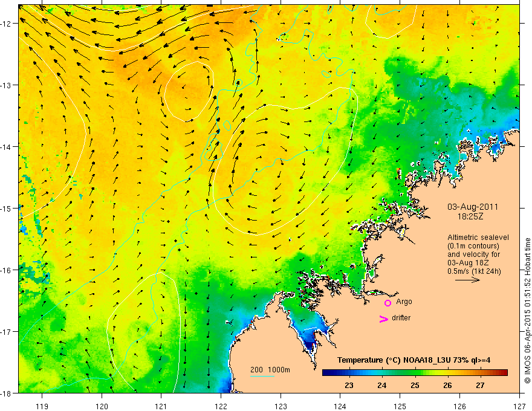Click the latitude axis label -17

click(6, 331)
